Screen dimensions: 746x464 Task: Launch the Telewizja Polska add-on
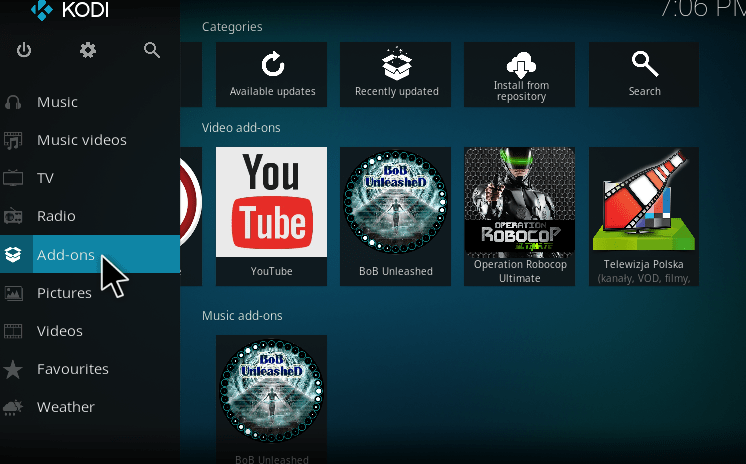tap(644, 215)
